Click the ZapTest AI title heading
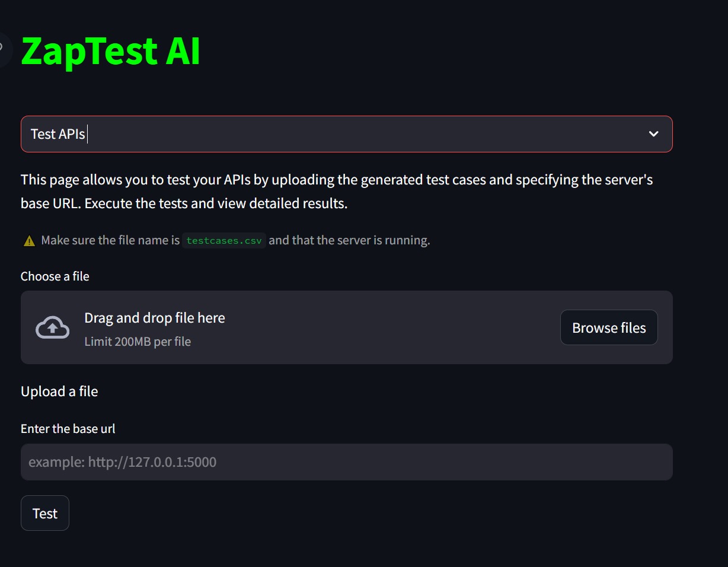This screenshot has height=567, width=728. tap(111, 51)
